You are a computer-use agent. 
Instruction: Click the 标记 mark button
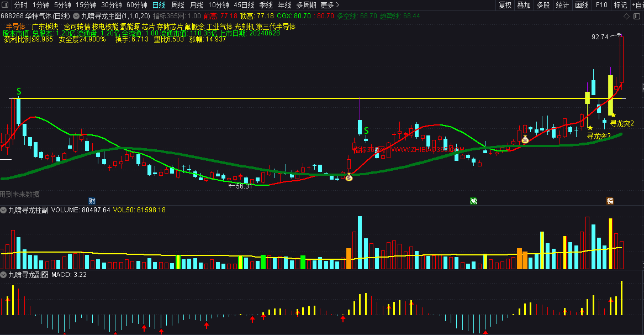click(620, 5)
